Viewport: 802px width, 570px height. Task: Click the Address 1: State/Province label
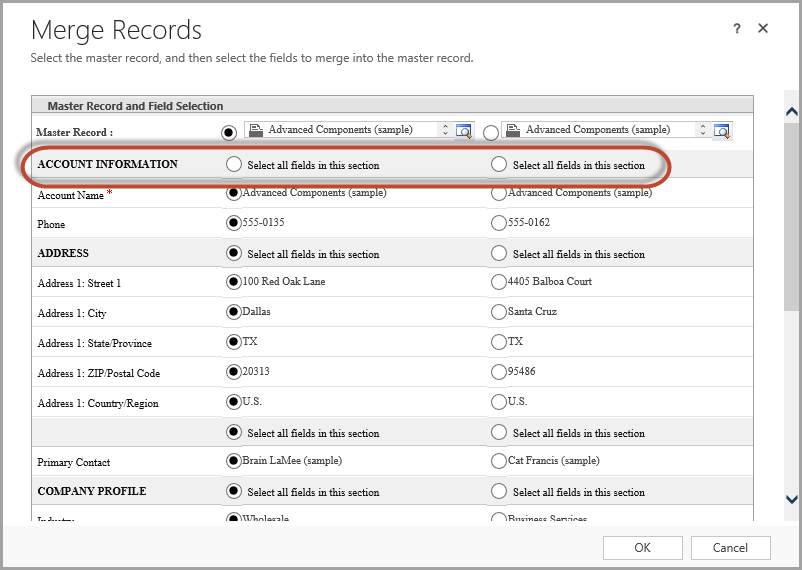pos(95,343)
